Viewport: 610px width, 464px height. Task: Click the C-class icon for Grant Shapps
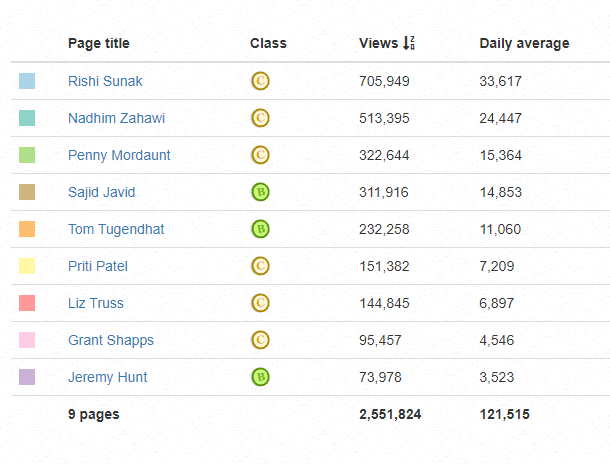pyautogui.click(x=260, y=340)
